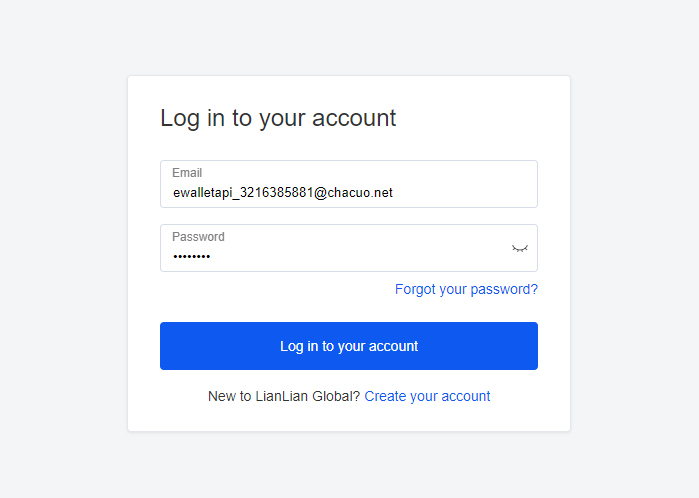Follow the Create your account link
Viewport: 699px width, 498px height.
tap(427, 396)
